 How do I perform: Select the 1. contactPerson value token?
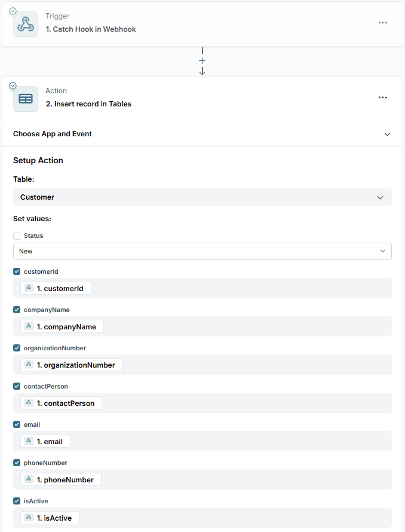pos(61,403)
